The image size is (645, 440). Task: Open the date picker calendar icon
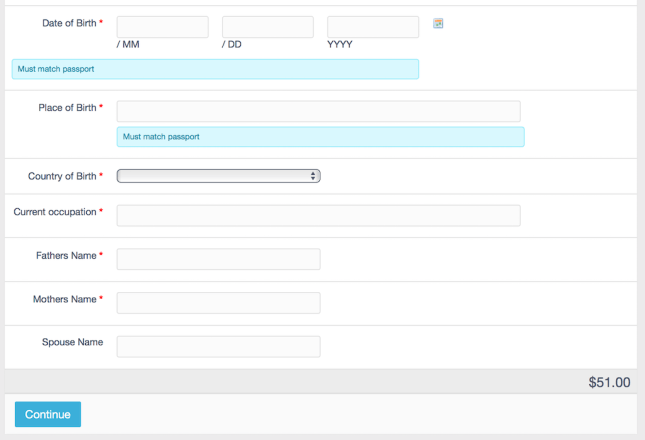[x=438, y=23]
